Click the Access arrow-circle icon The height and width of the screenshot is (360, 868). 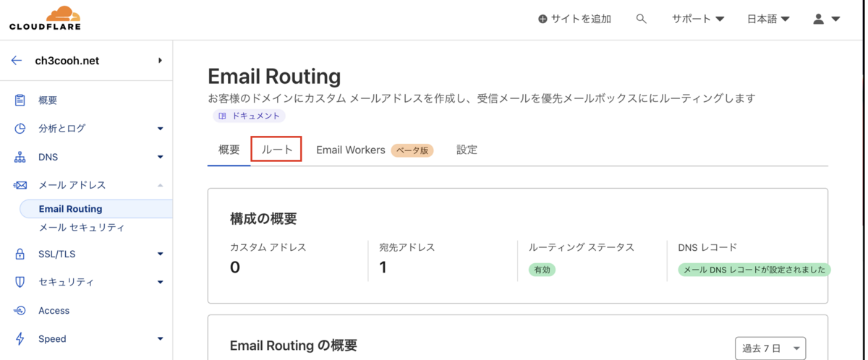coord(20,311)
